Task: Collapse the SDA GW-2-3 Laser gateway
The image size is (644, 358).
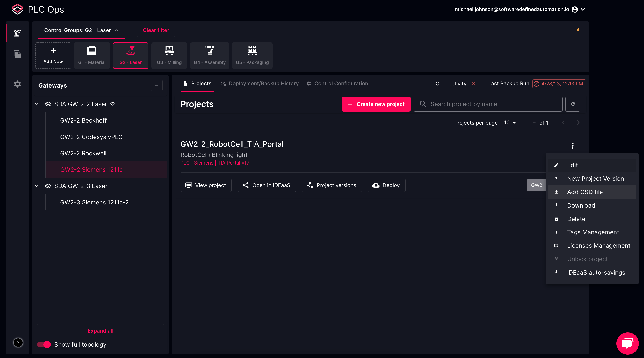Action: pos(37,186)
